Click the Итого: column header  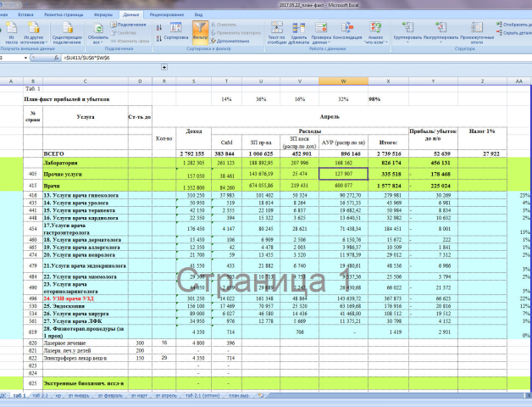click(388, 142)
